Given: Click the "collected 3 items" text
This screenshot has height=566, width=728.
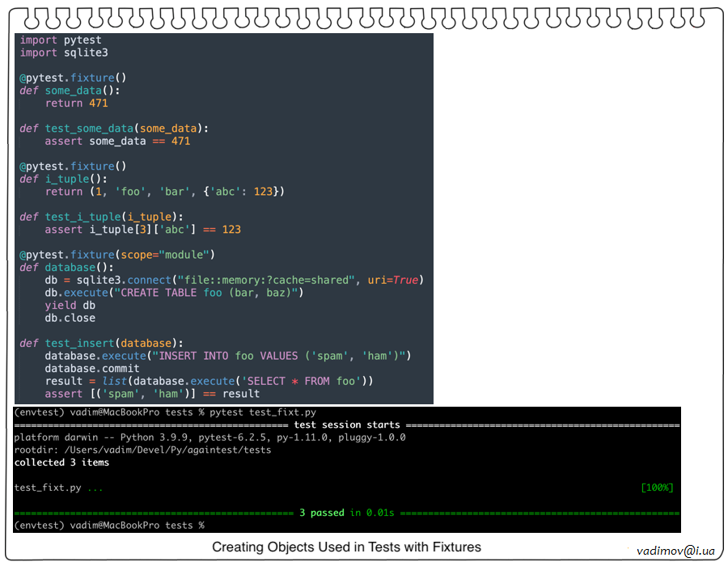Looking at the screenshot, I should pyautogui.click(x=61, y=463).
